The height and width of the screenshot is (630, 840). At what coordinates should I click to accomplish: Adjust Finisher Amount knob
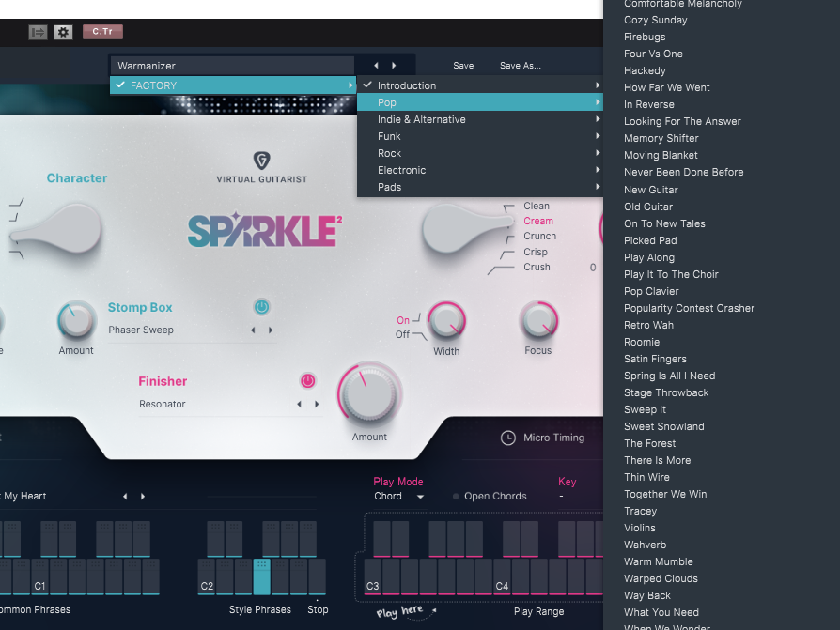click(x=369, y=394)
